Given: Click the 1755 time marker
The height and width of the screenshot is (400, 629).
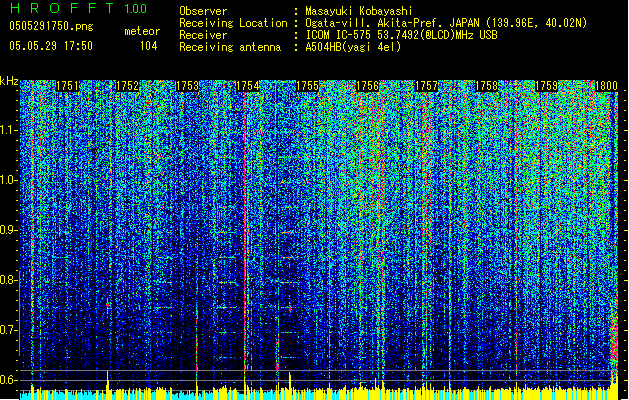Looking at the screenshot, I should coord(307,86).
